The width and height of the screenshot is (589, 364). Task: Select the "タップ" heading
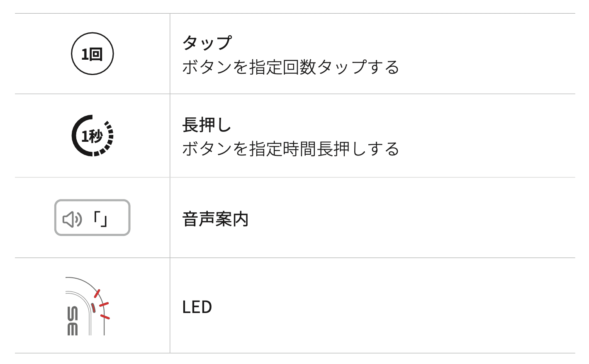[207, 42]
